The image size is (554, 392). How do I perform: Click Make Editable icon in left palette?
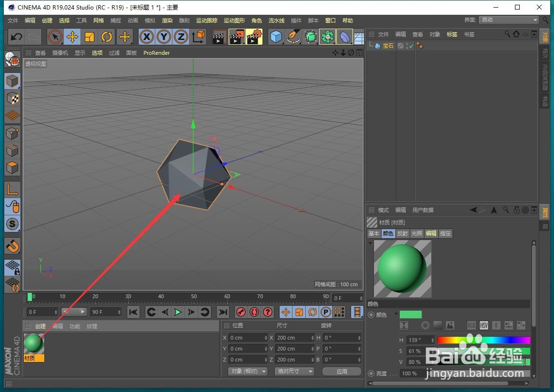12,60
